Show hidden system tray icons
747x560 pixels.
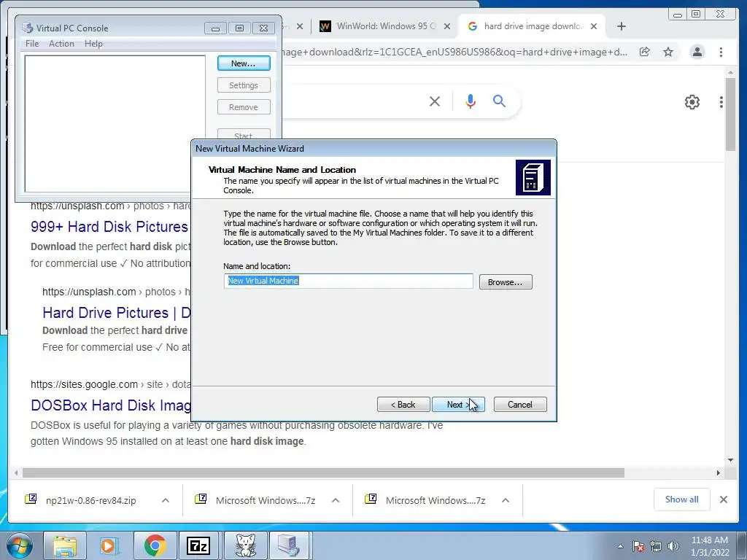(620, 546)
